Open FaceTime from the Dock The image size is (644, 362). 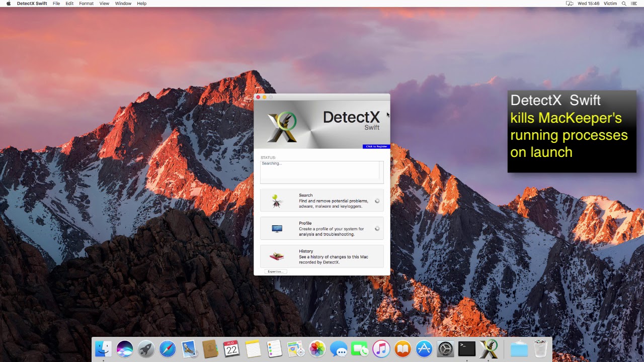[360, 348]
